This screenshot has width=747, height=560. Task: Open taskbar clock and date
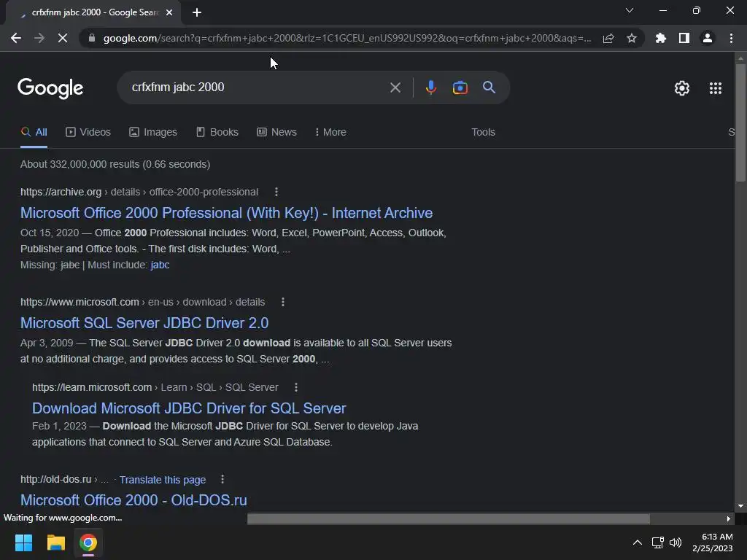pos(712,542)
